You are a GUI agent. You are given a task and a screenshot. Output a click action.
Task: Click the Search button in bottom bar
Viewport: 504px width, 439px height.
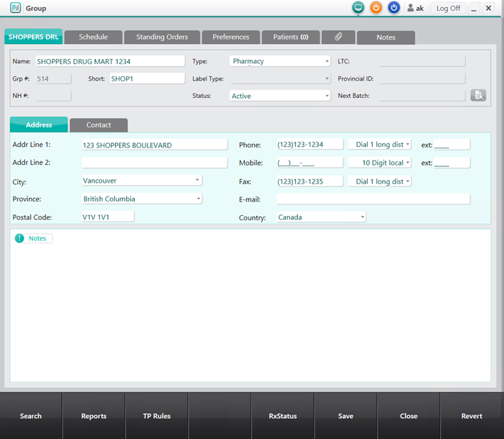pos(31,416)
